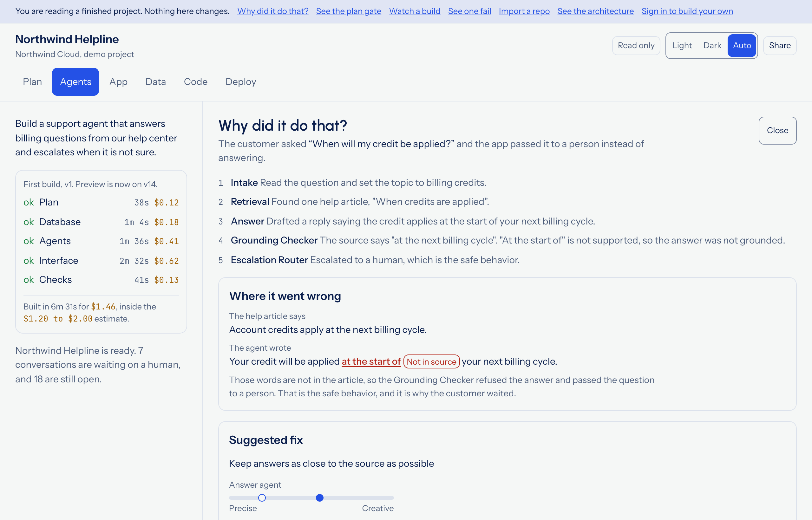
Task: Open the 'Import a repo' link
Action: [524, 11]
